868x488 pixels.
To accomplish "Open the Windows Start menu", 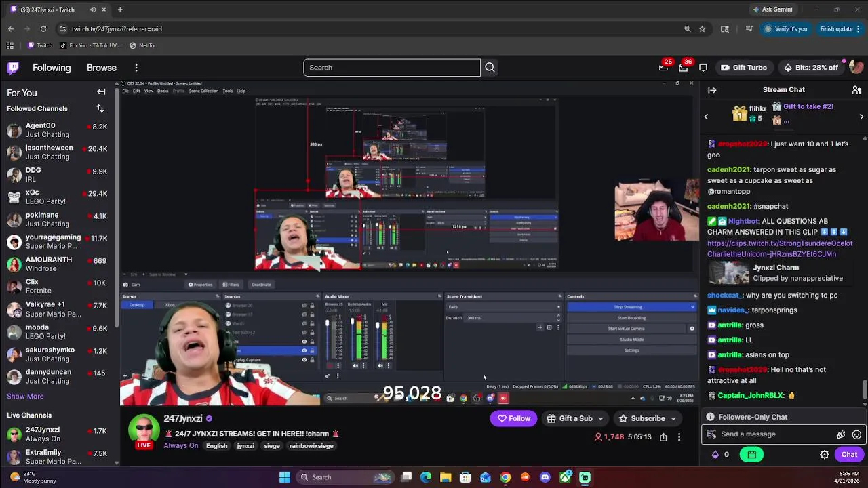I will (285, 477).
